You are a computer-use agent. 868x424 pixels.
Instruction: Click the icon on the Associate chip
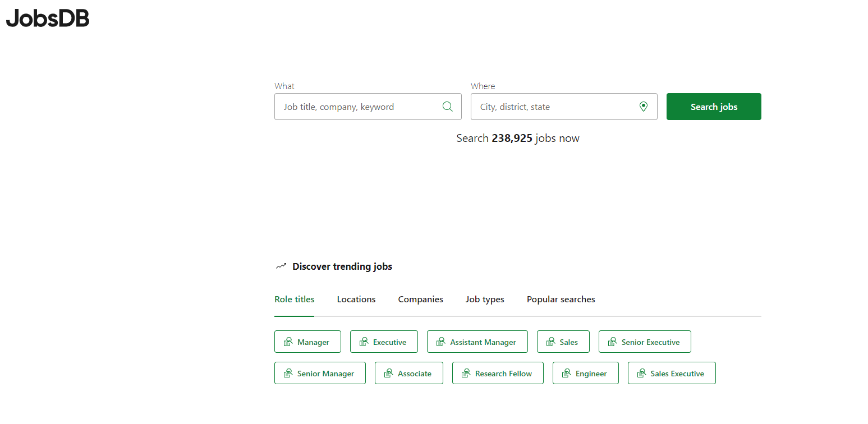(x=389, y=373)
